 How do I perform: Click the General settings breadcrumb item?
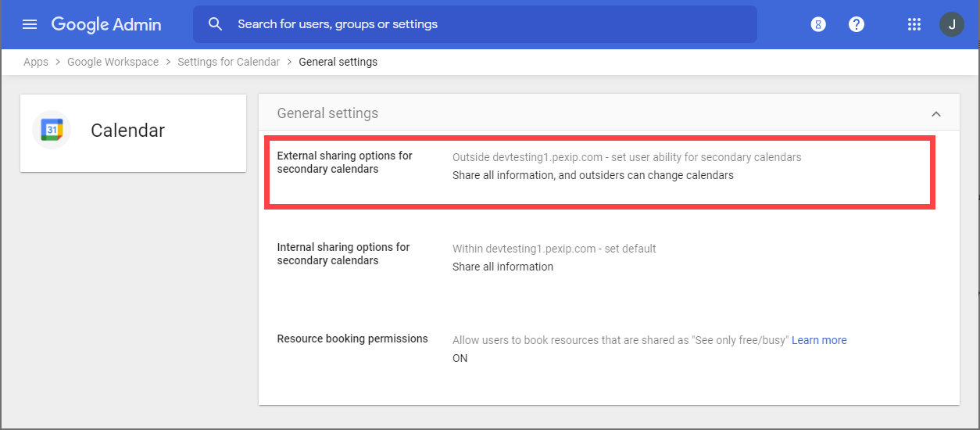point(338,62)
